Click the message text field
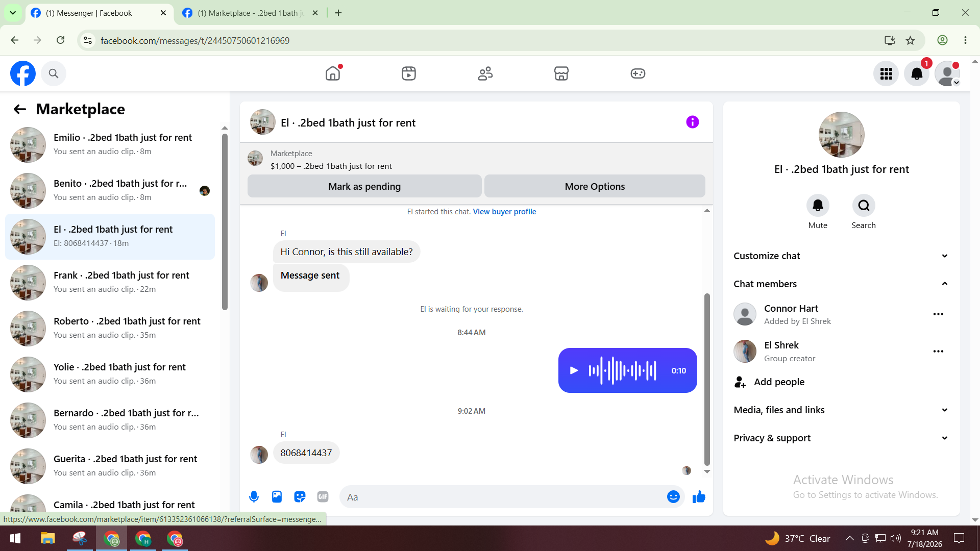Image resolution: width=980 pixels, height=551 pixels. point(503,497)
